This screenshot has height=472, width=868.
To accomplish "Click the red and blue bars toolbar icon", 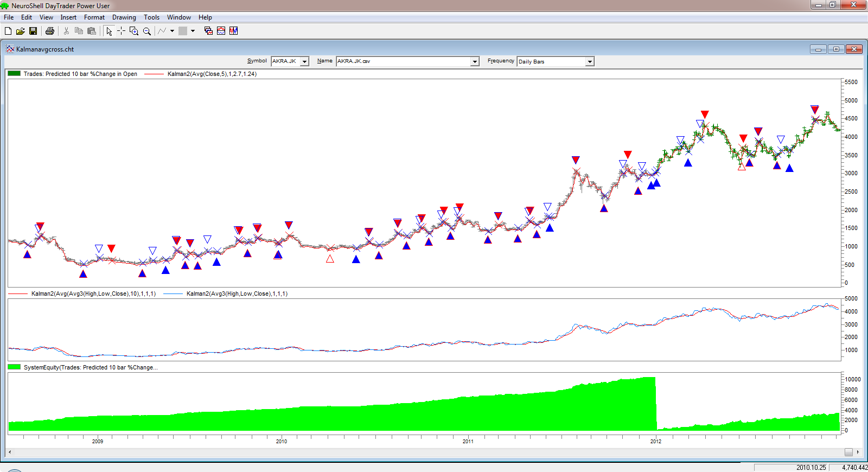I will click(x=233, y=31).
